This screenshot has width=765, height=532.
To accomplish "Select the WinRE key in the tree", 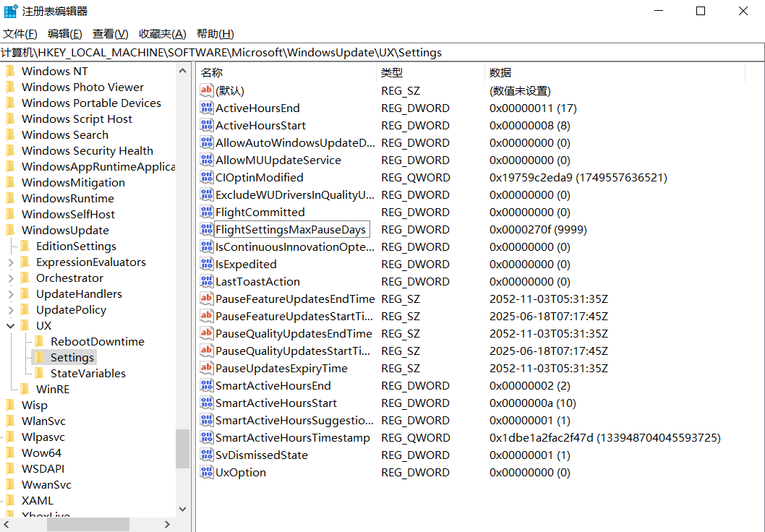I will pos(53,390).
